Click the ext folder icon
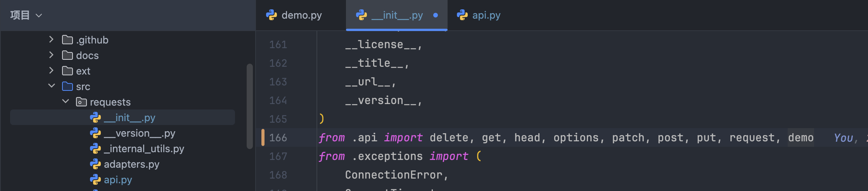The image size is (868, 191). click(67, 71)
